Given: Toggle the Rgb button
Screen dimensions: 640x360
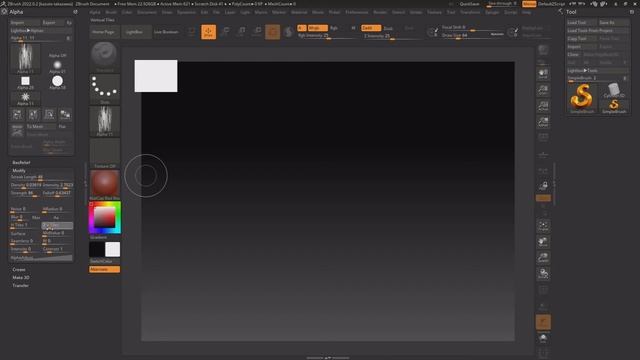Looking at the screenshot, I should click(x=334, y=28).
